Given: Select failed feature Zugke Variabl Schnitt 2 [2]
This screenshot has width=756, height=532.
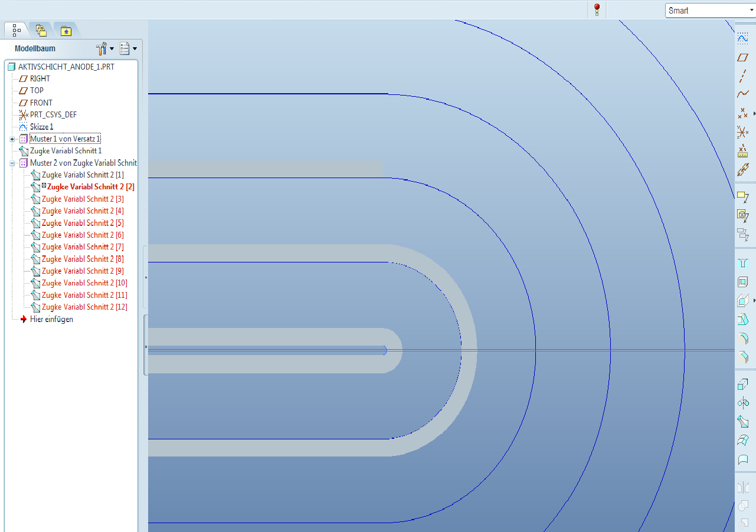Looking at the screenshot, I should point(91,187).
